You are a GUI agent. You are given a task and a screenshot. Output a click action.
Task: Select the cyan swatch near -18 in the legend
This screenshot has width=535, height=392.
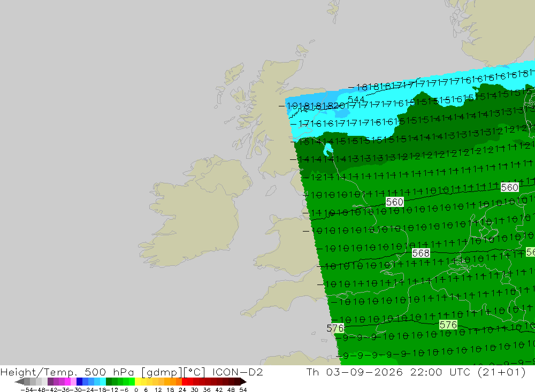click(103, 381)
